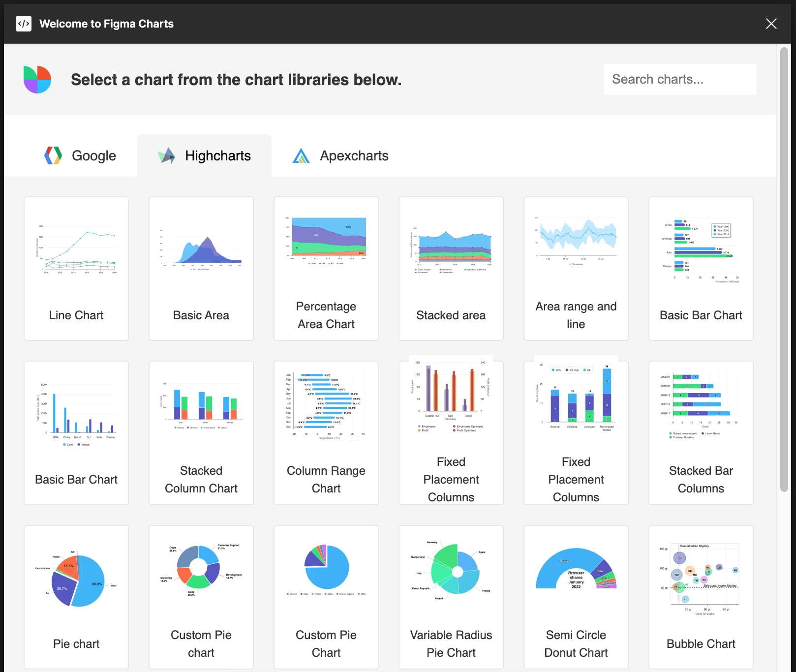
Task: Choose the Semi Circle Donut Chart card
Action: [x=576, y=597]
